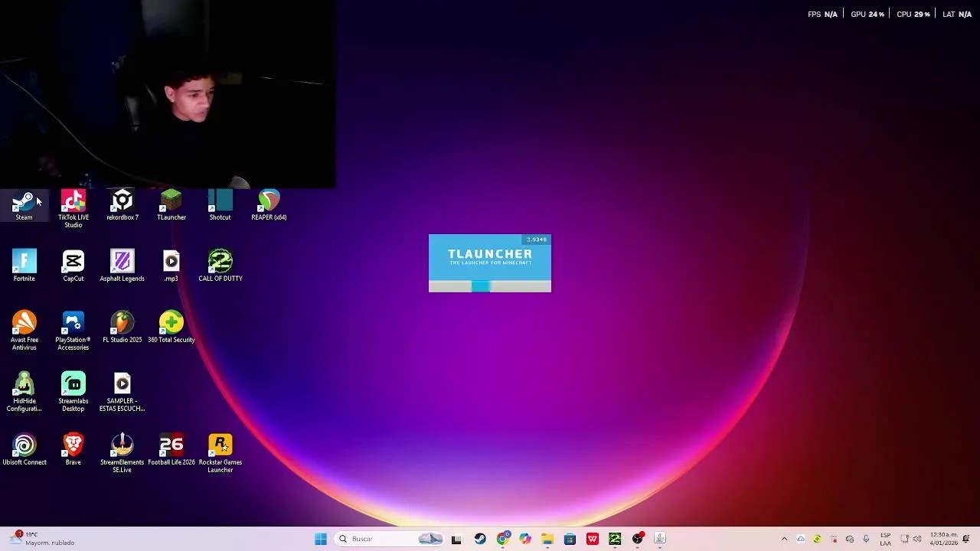Click the FPS N/A overlay readout
This screenshot has height=551, width=980.
[x=822, y=15]
